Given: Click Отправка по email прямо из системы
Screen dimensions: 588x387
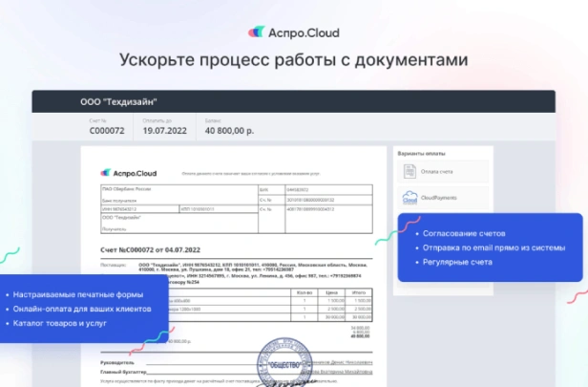Looking at the screenshot, I should click(492, 247).
